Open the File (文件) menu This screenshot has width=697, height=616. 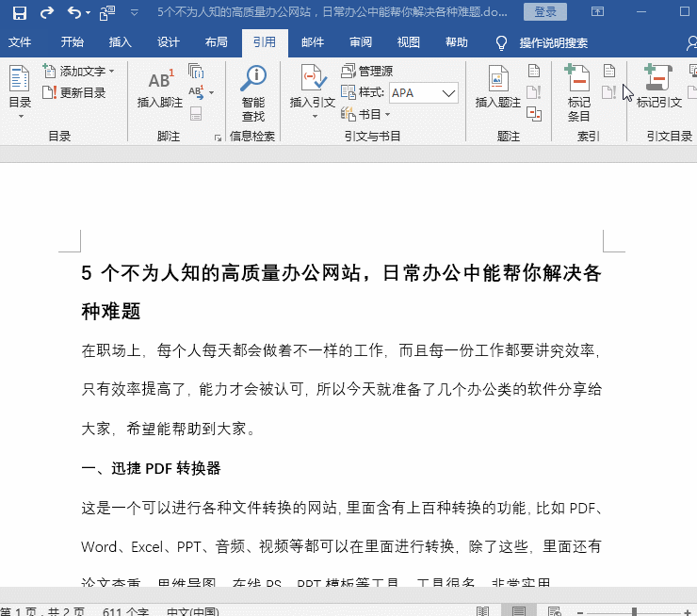20,42
